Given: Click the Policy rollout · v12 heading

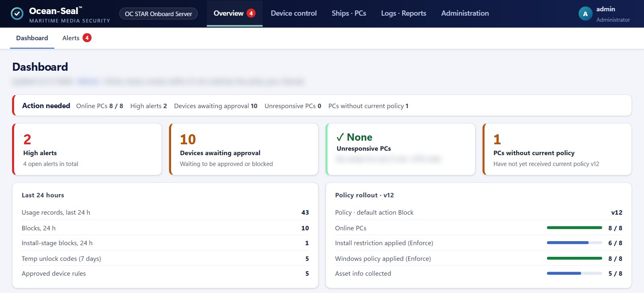Looking at the screenshot, I should tap(365, 195).
